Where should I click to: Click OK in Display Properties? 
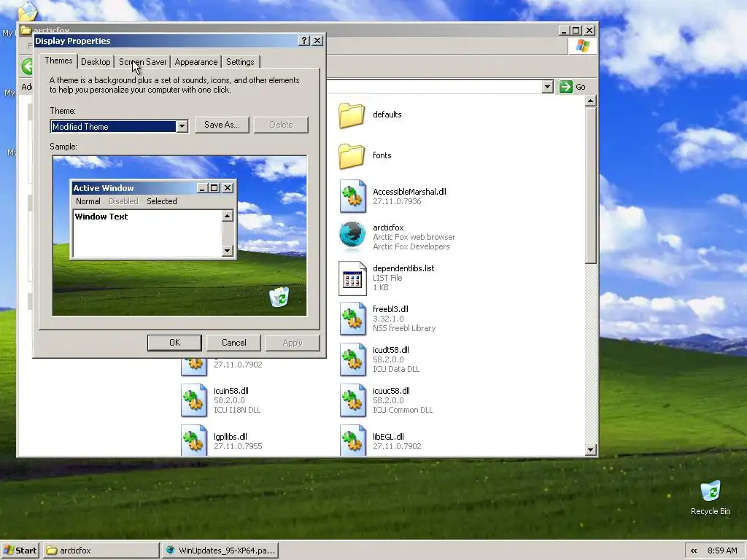click(x=174, y=343)
